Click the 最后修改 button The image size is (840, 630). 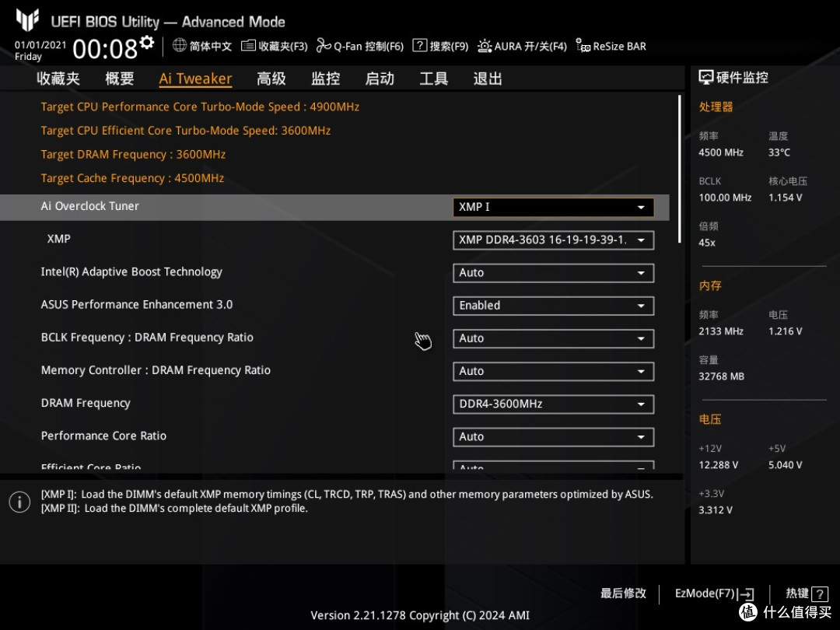(623, 593)
